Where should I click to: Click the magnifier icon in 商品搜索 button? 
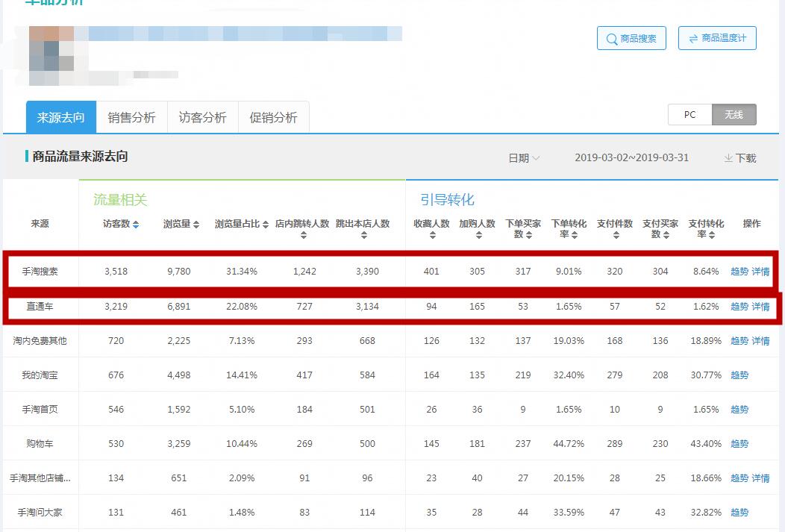[x=610, y=38]
